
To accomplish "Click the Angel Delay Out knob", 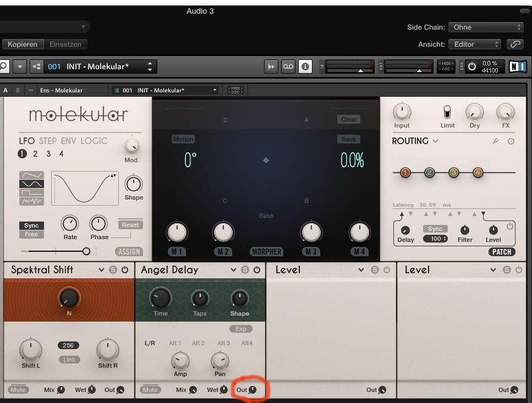I will click(x=252, y=390).
